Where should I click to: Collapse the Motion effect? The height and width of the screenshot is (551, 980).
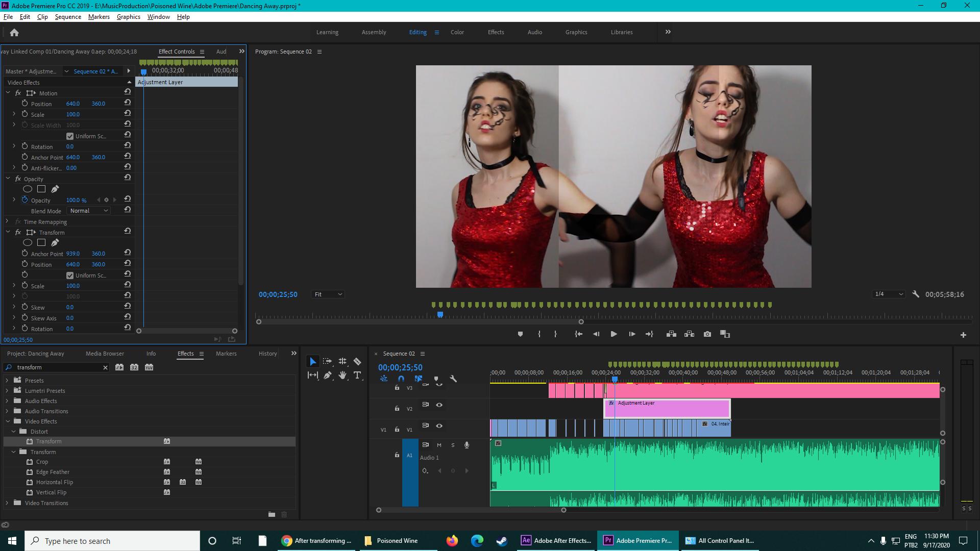click(x=8, y=93)
